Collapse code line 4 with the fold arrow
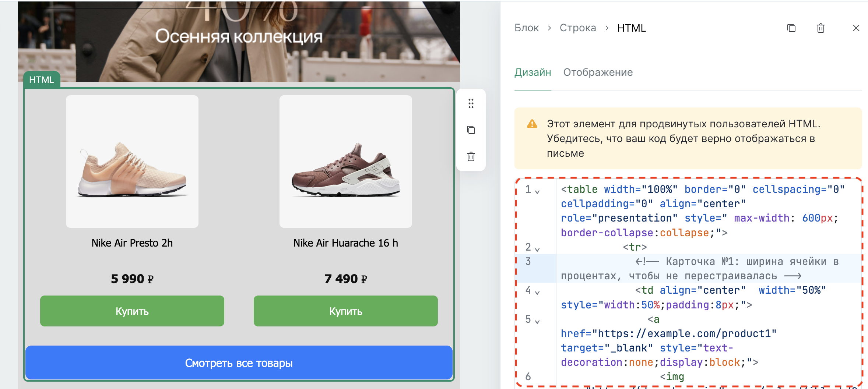This screenshot has height=389, width=868. tap(537, 293)
